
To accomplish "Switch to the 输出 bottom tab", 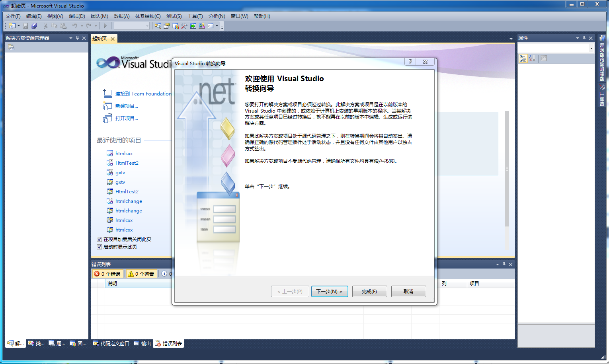I will tap(142, 344).
